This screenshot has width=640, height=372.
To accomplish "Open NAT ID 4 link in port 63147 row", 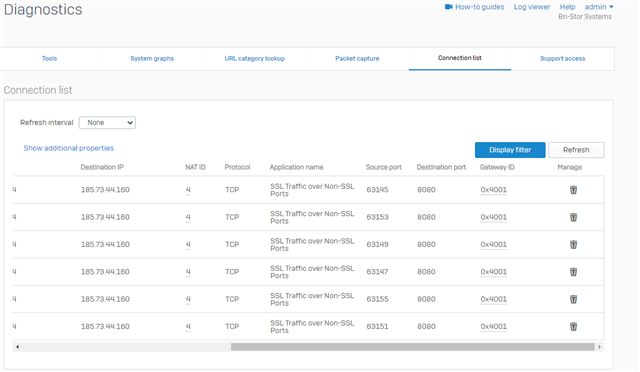I will point(188,272).
